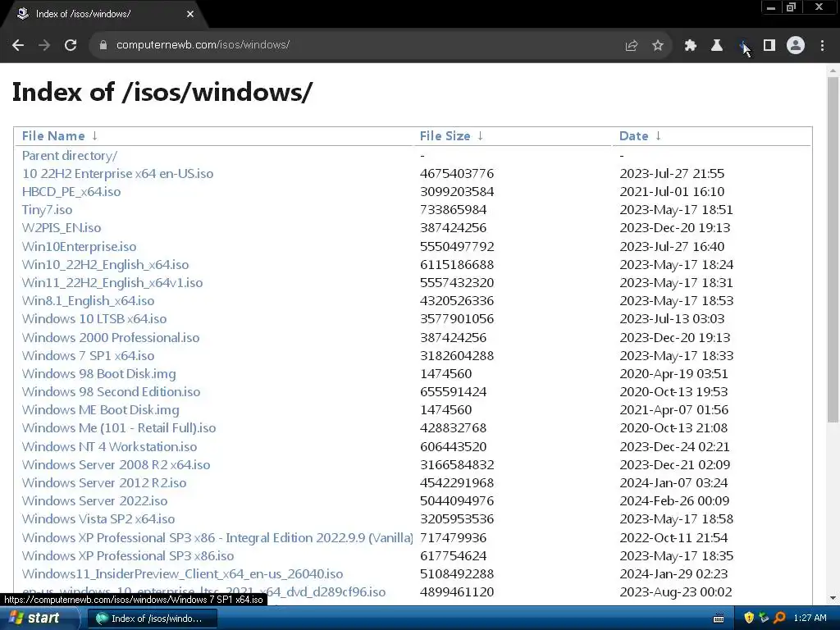The image size is (840, 630).
Task: Download Windows 10 LTSB x64.iso
Action: click(94, 319)
